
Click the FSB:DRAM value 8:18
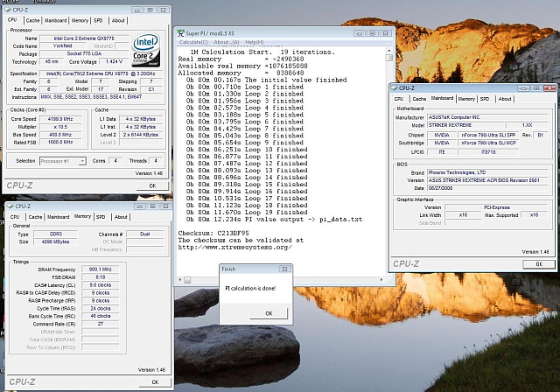click(x=101, y=277)
